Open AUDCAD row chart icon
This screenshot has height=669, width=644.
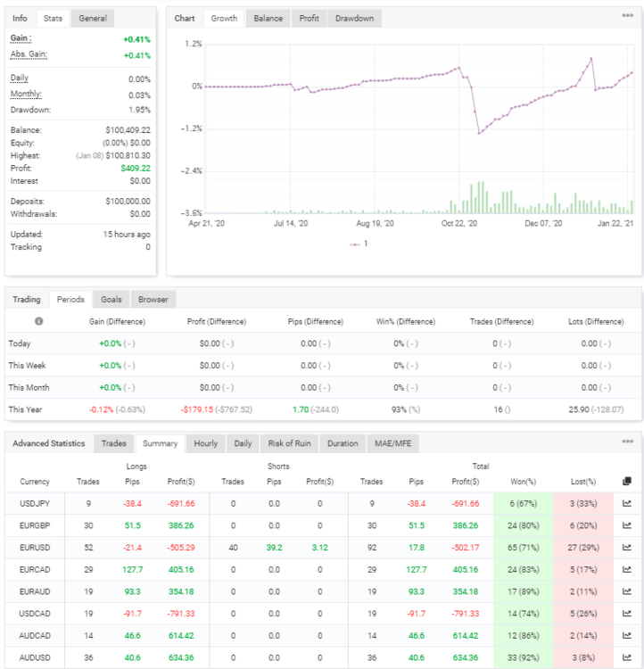pos(626,636)
